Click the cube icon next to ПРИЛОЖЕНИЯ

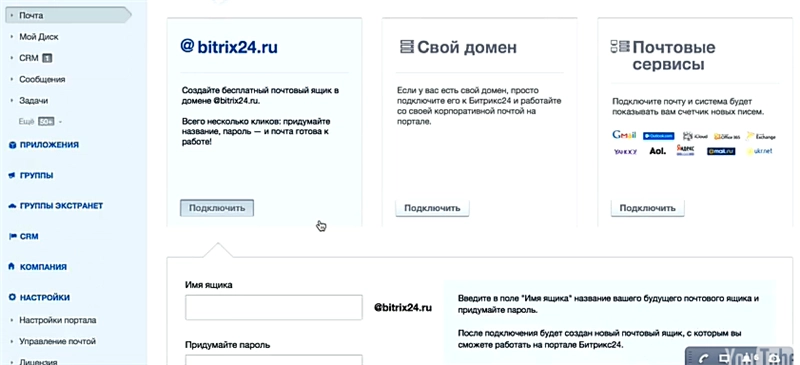(12, 145)
